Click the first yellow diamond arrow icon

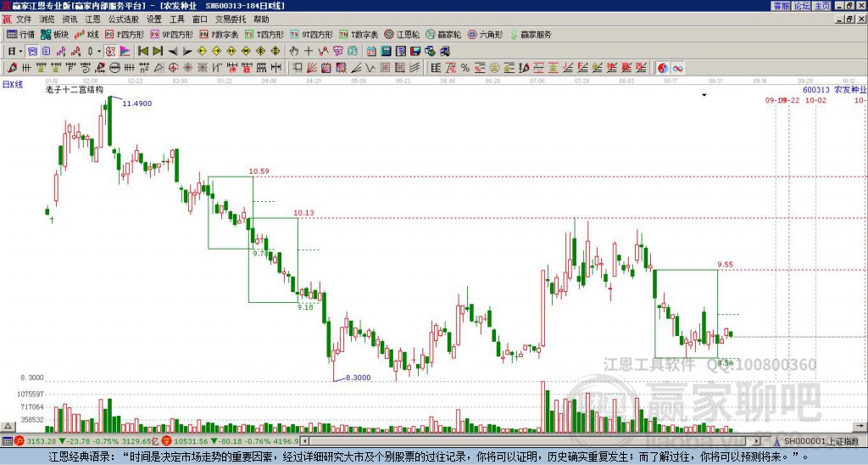(202, 51)
